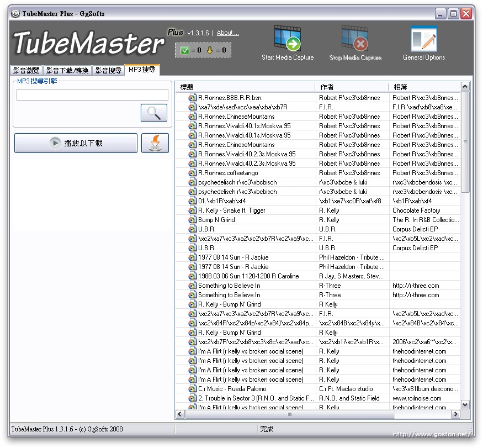Click the 播放以下載 play-to-download button
Image resolution: width=483 pixels, height=448 pixels.
(x=76, y=143)
